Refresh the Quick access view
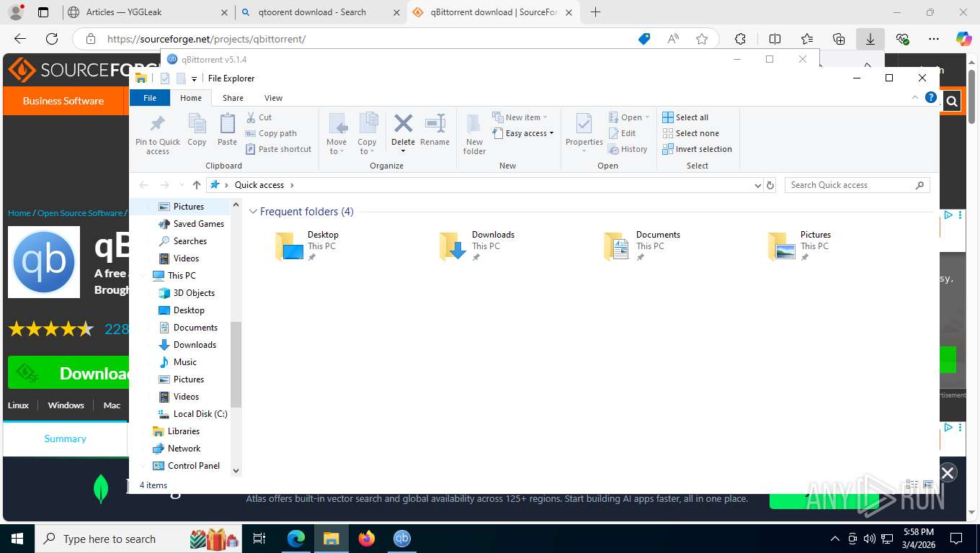Image resolution: width=980 pixels, height=553 pixels. click(x=770, y=185)
